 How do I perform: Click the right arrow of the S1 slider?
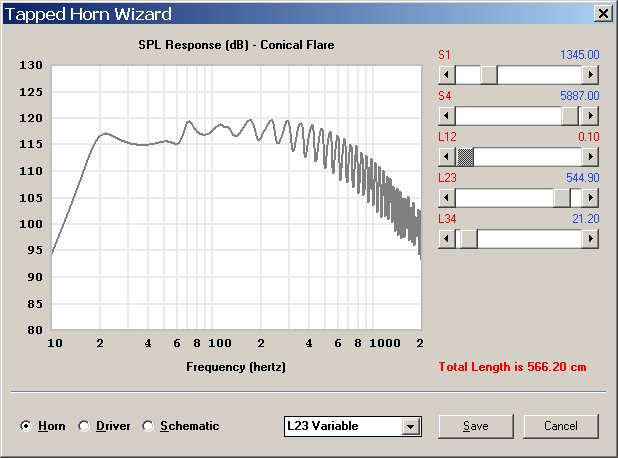tap(590, 75)
